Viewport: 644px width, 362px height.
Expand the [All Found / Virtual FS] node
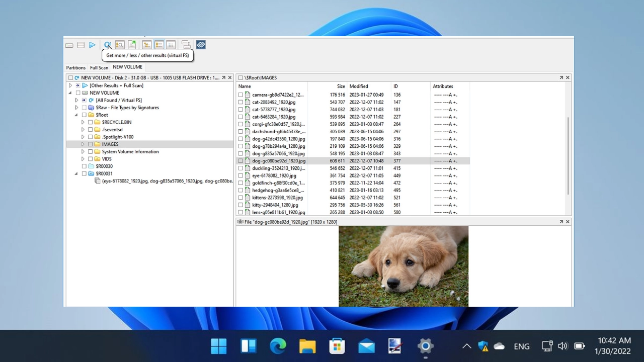click(x=76, y=100)
